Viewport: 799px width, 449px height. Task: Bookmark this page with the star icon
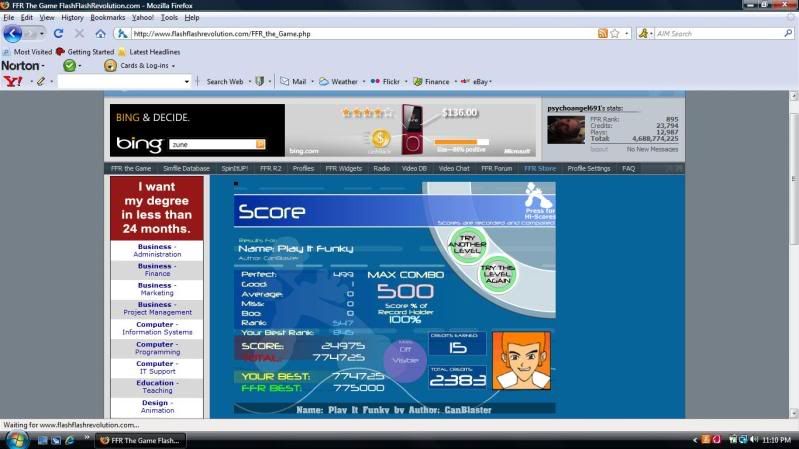tap(616, 33)
